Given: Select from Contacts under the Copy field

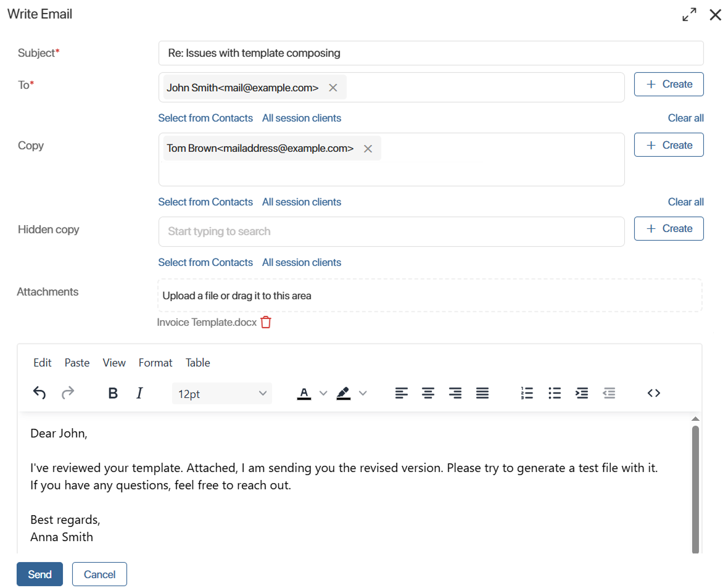Looking at the screenshot, I should click(x=205, y=202).
